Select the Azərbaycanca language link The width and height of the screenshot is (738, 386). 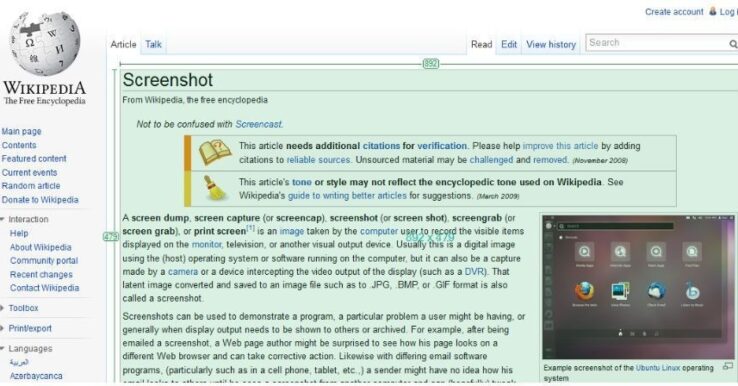(x=36, y=376)
